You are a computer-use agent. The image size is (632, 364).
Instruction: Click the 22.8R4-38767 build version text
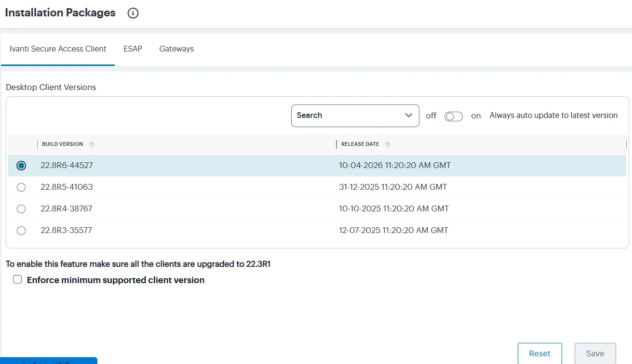pyautogui.click(x=67, y=208)
